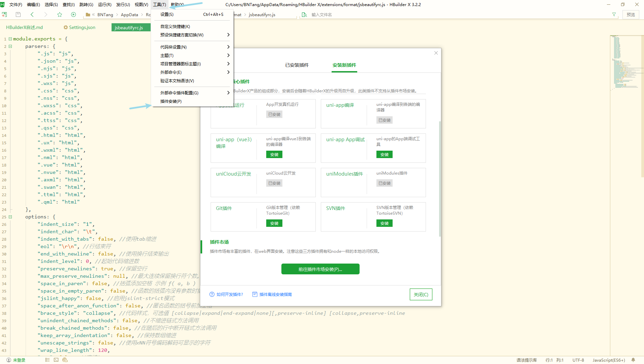Click the folder icon in the breadcrumb

coord(88,14)
